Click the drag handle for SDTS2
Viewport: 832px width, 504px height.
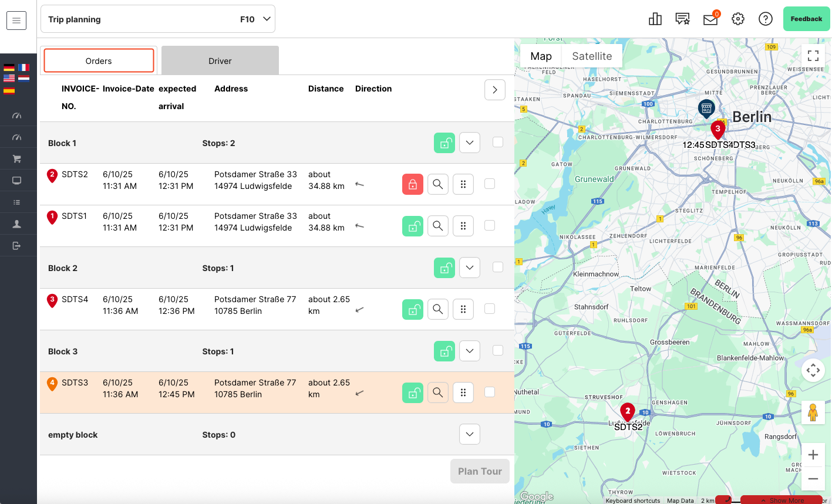click(463, 184)
